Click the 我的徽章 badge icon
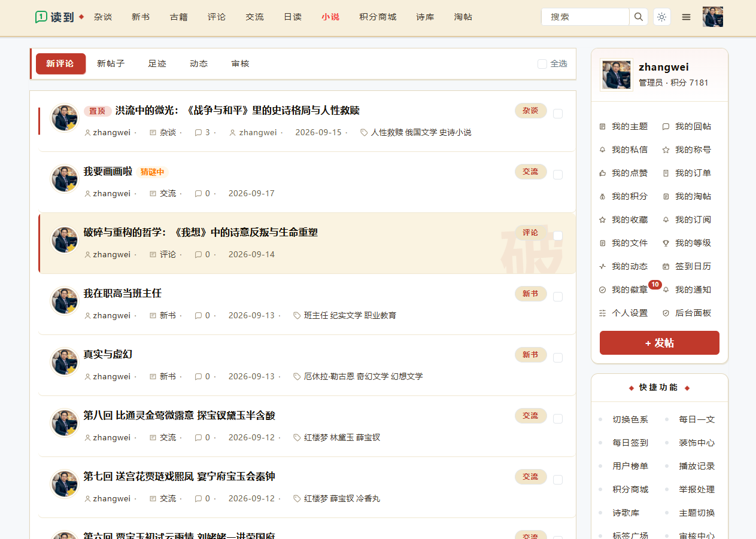The height and width of the screenshot is (539, 756). coord(603,290)
